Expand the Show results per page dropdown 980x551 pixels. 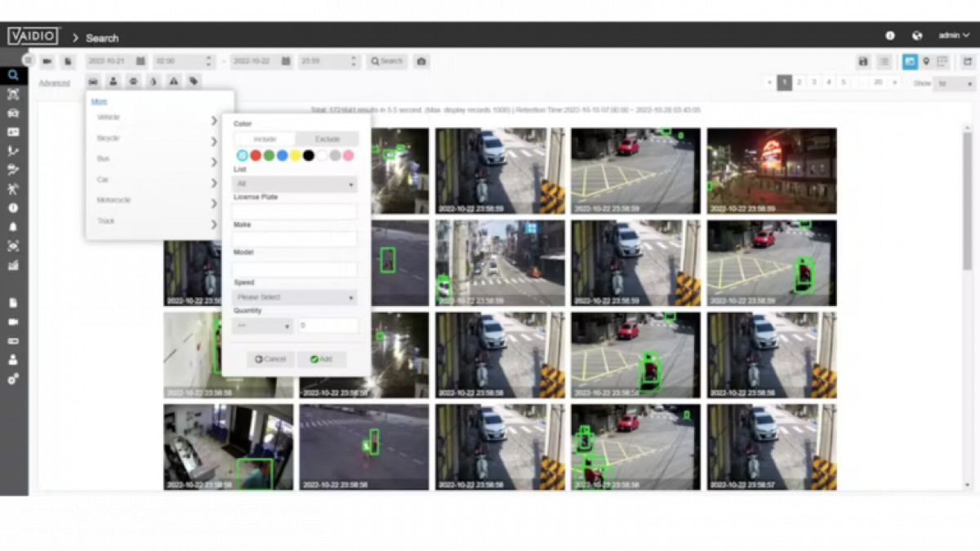click(954, 83)
